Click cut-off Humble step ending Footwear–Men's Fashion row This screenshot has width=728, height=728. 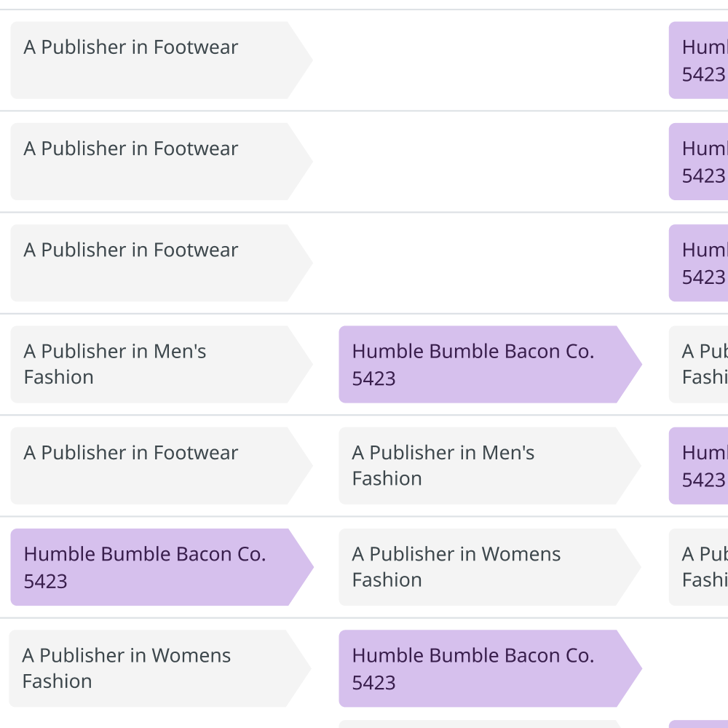(x=699, y=466)
